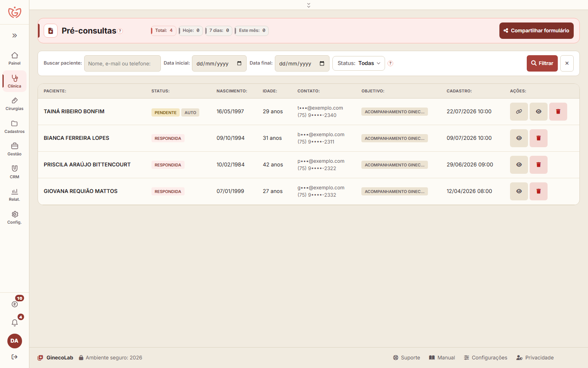This screenshot has height=368, width=588.
Task: View Tainá Ribeiro Bonfim pre-consultation eye icon
Action: click(539, 112)
